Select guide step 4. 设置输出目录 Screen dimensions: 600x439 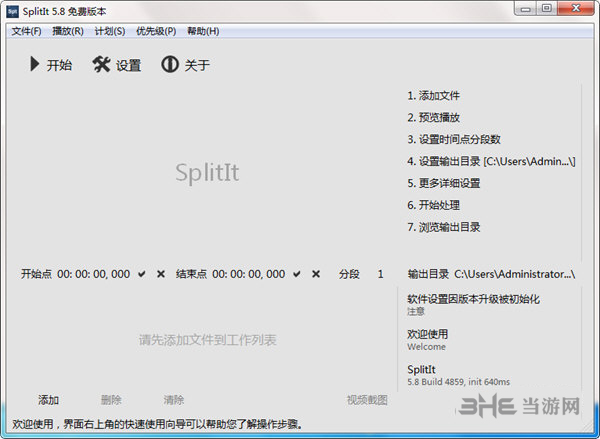[x=491, y=162]
